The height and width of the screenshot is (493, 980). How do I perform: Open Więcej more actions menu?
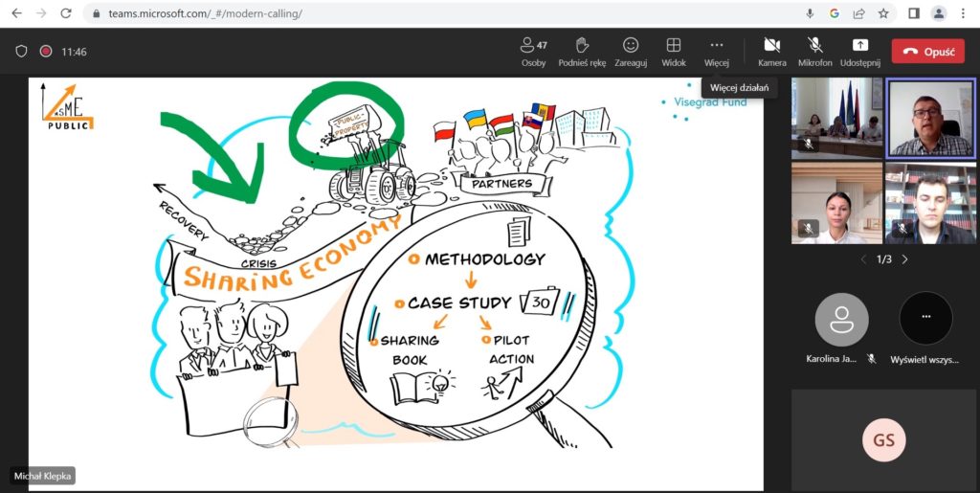[716, 52]
